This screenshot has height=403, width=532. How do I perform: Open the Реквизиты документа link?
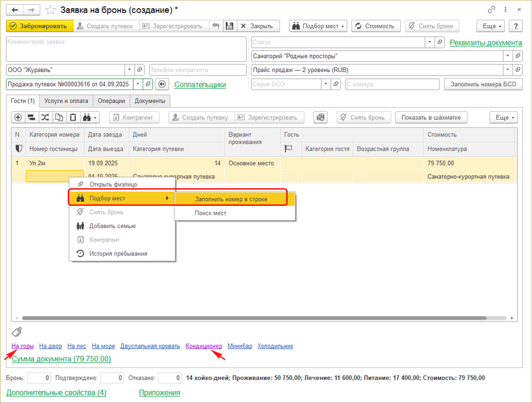click(485, 42)
